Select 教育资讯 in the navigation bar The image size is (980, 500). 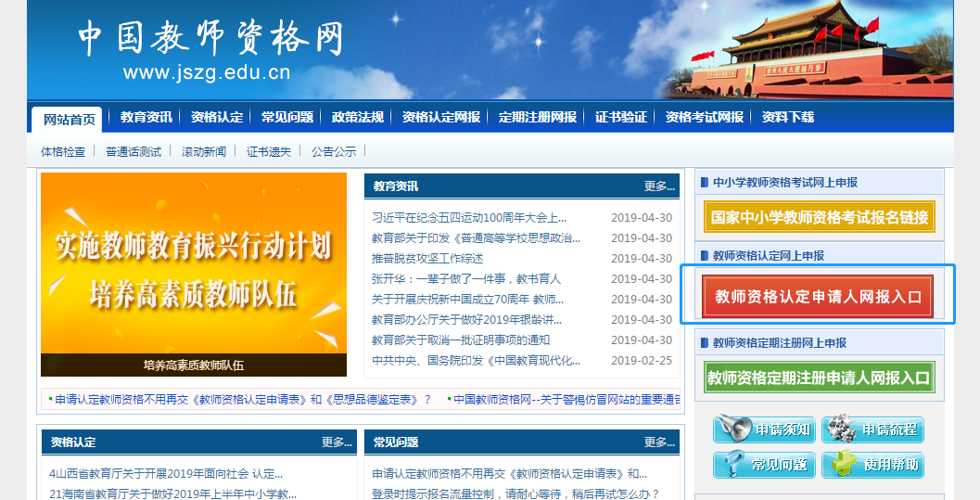146,117
